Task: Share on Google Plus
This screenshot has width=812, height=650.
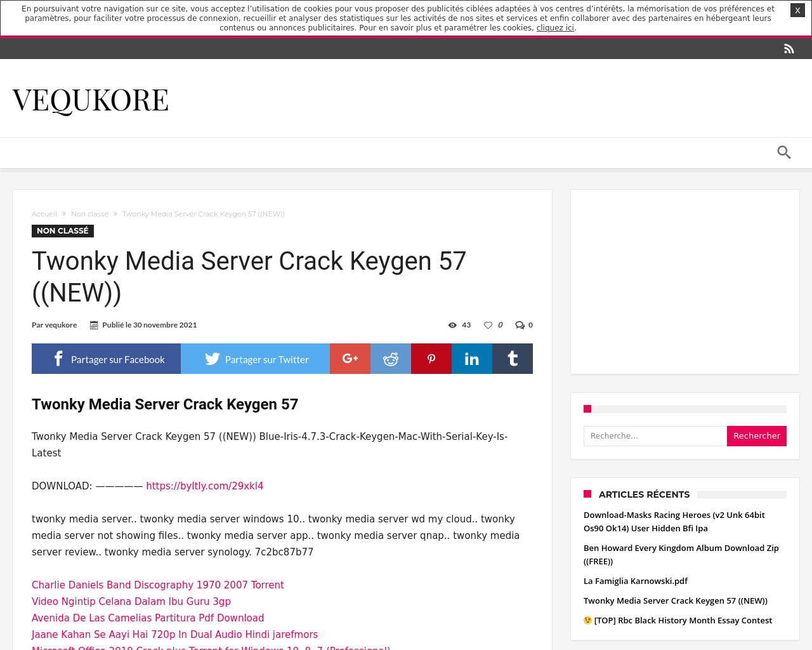Action: click(x=350, y=359)
